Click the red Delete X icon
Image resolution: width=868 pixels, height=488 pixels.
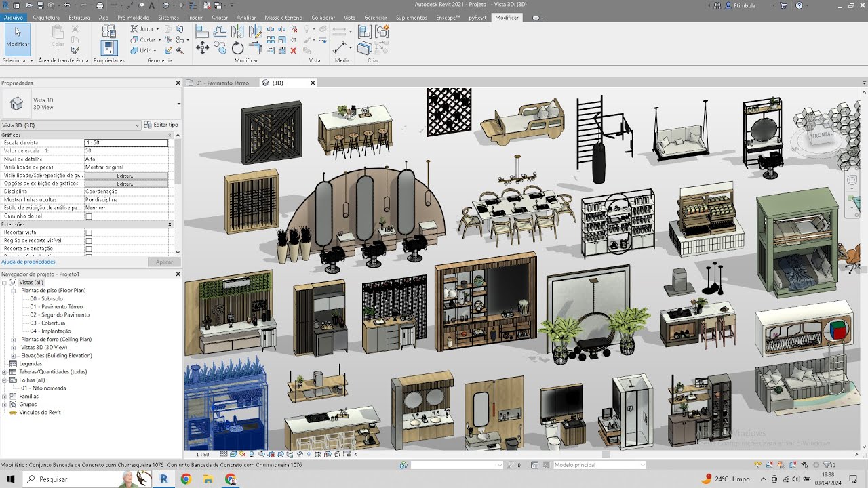click(x=293, y=50)
